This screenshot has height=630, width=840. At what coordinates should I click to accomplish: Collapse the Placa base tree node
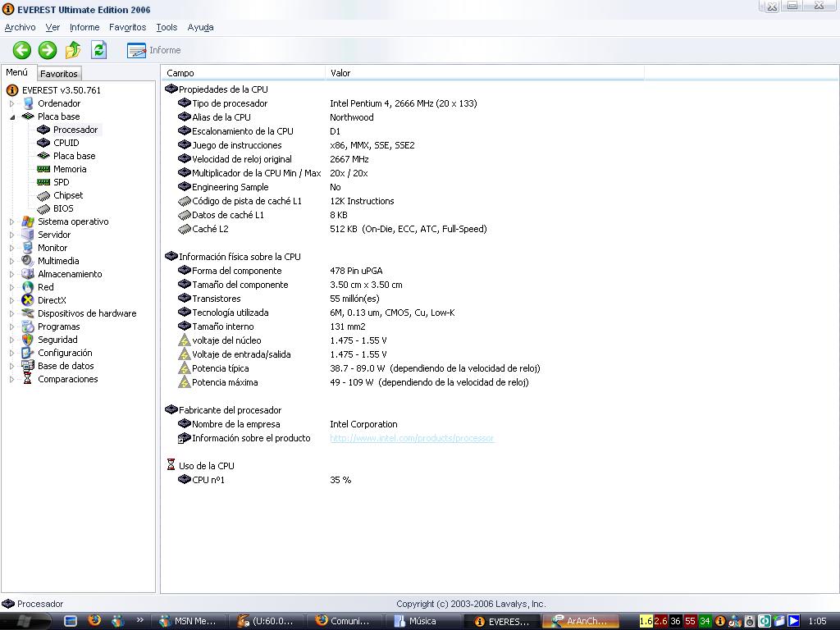click(11, 116)
